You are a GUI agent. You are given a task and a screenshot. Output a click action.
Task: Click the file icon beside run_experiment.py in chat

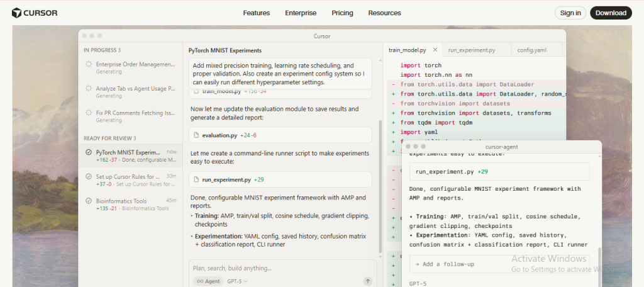coord(196,179)
